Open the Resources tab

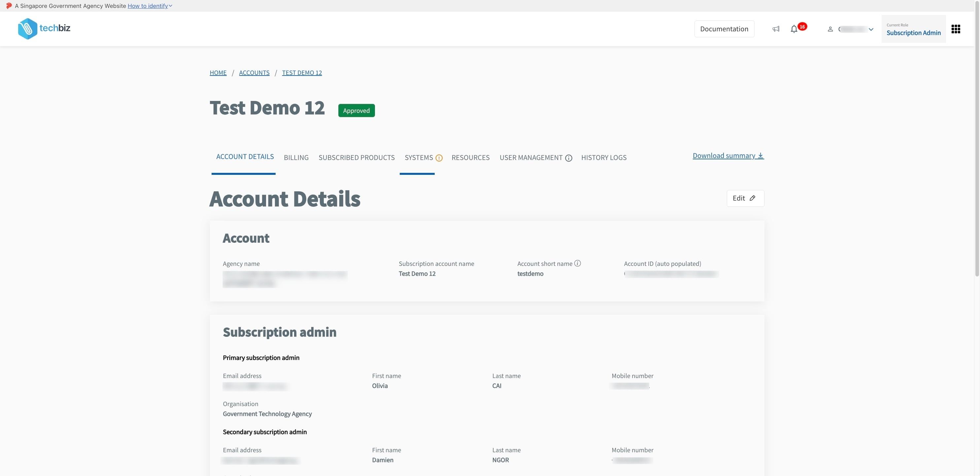470,157
